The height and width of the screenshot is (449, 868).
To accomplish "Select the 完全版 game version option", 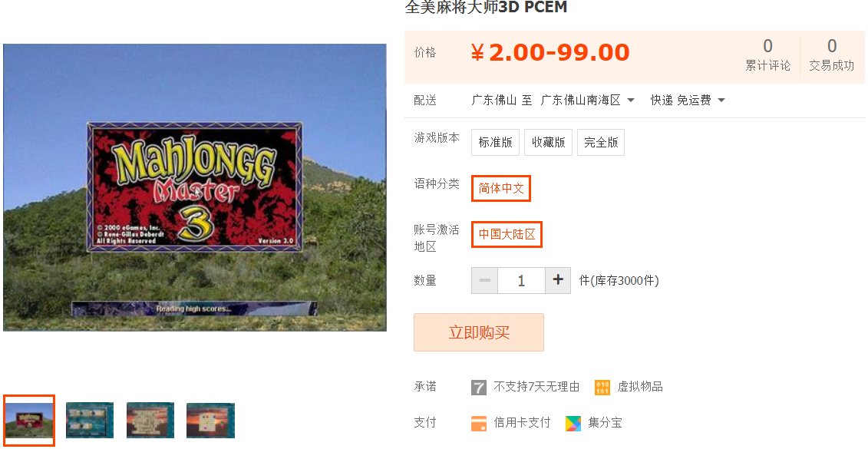I will (x=601, y=142).
